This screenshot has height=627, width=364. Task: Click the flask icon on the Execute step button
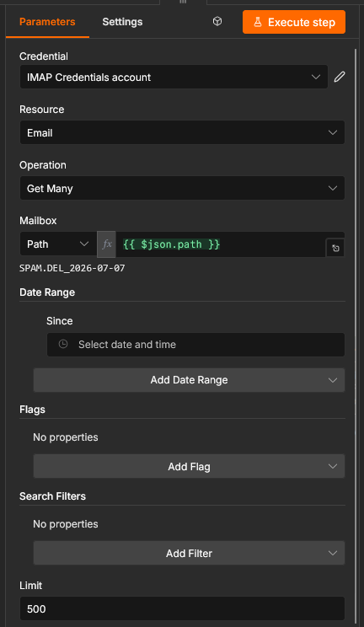(x=258, y=22)
